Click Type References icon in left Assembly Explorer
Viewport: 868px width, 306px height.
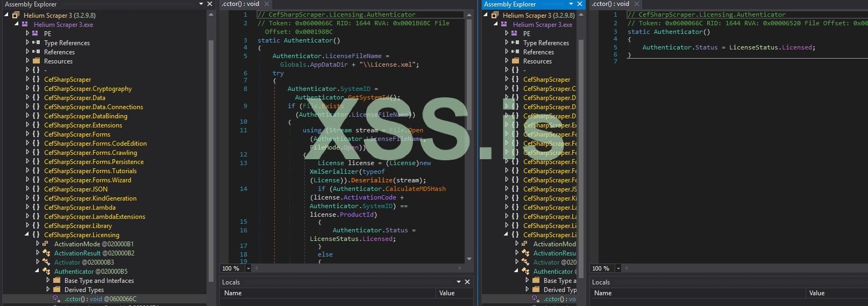pyautogui.click(x=35, y=42)
